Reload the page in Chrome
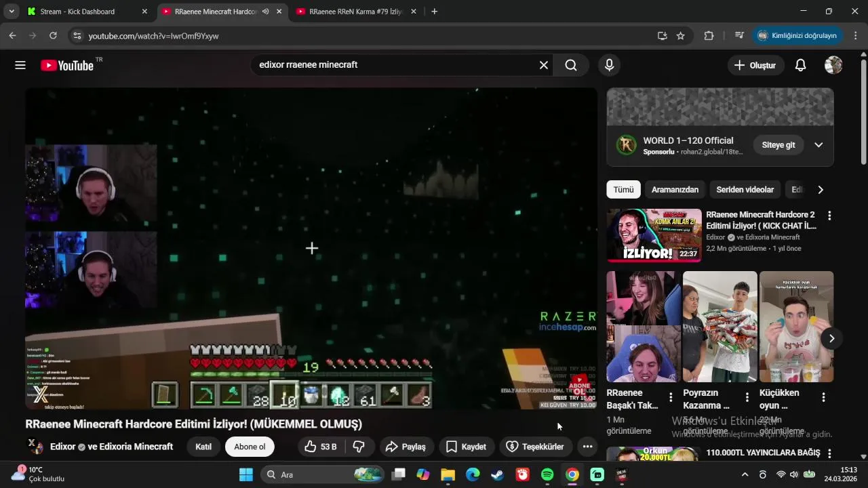Image resolution: width=868 pixels, height=488 pixels. tap(53, 36)
